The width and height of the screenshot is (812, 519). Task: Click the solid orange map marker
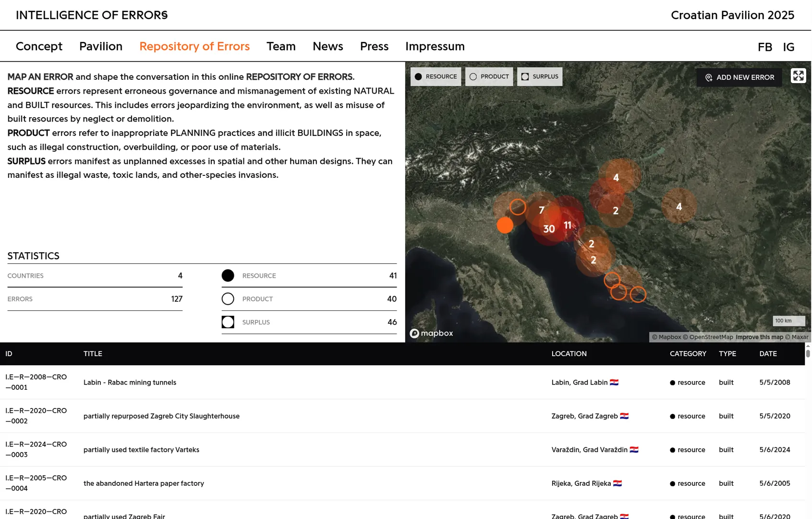[x=505, y=225]
